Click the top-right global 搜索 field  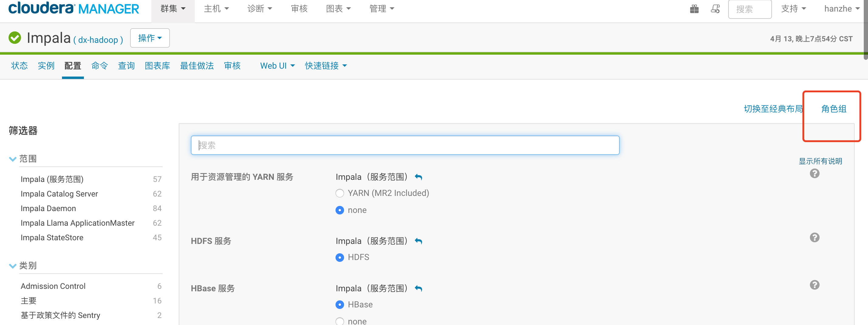[750, 9]
